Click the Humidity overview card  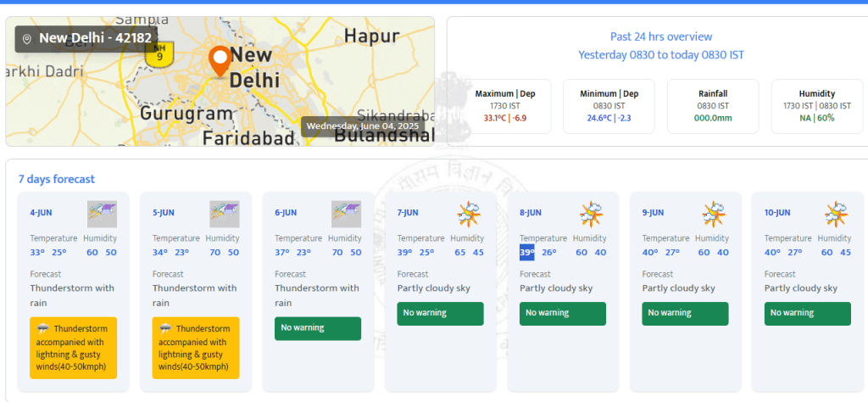pos(817,106)
